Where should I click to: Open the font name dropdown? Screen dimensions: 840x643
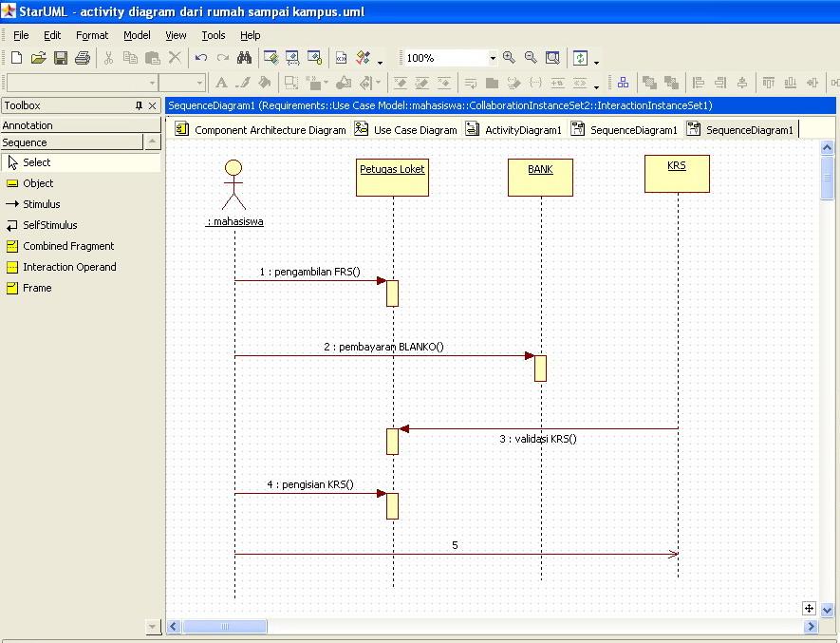point(152,84)
